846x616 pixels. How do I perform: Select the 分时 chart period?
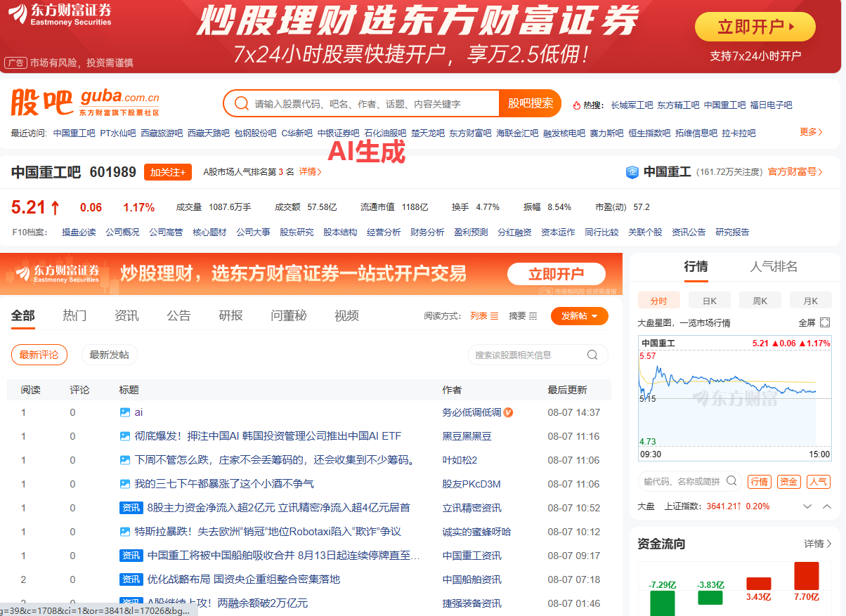pos(659,301)
